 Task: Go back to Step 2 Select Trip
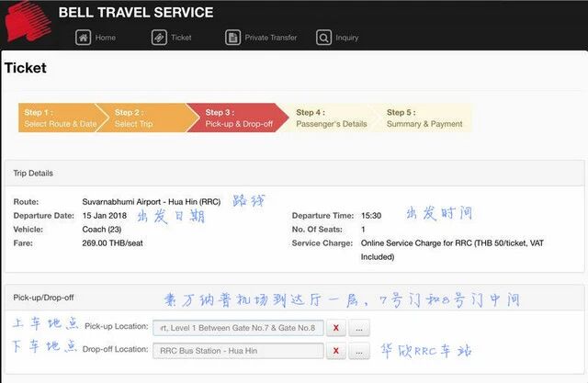coord(148,118)
